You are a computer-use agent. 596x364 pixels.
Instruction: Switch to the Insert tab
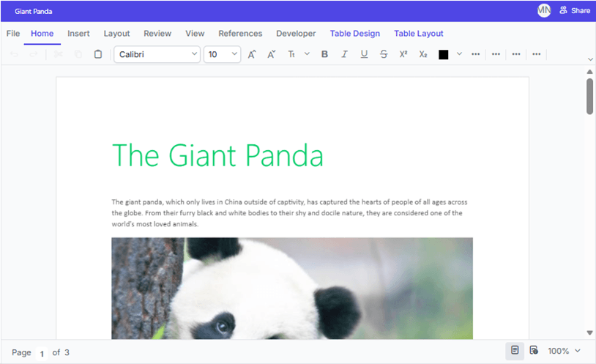tap(78, 34)
